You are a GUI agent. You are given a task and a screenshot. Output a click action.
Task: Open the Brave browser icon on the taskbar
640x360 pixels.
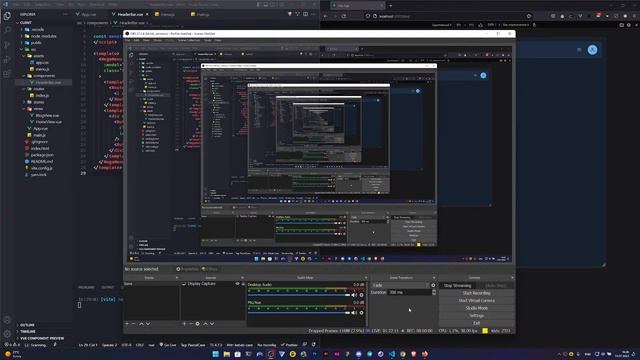(x=414, y=354)
